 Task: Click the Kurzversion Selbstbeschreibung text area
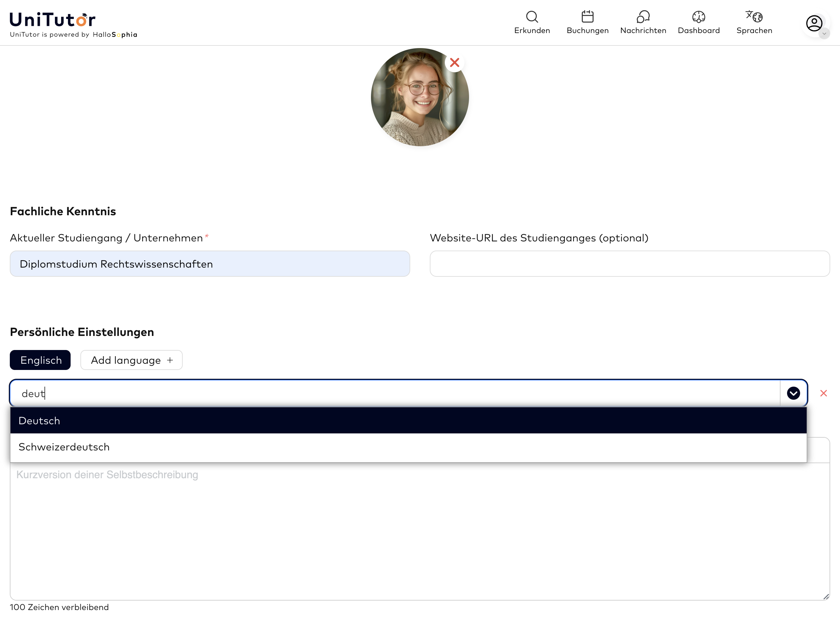(x=420, y=531)
